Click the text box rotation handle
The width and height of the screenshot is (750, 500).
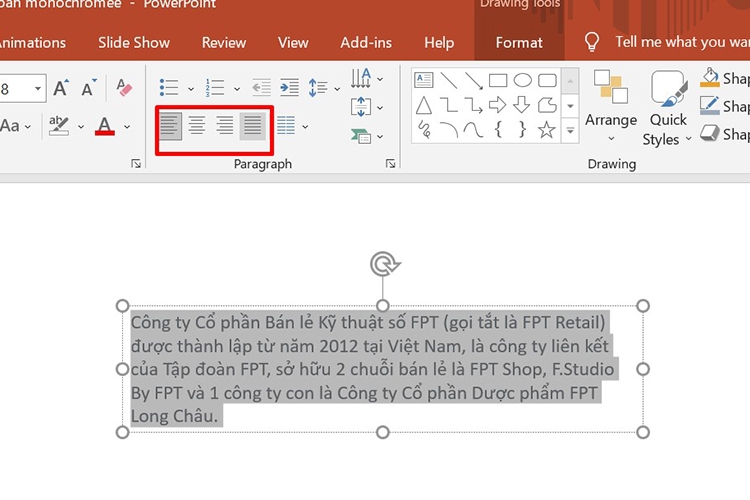point(384,264)
